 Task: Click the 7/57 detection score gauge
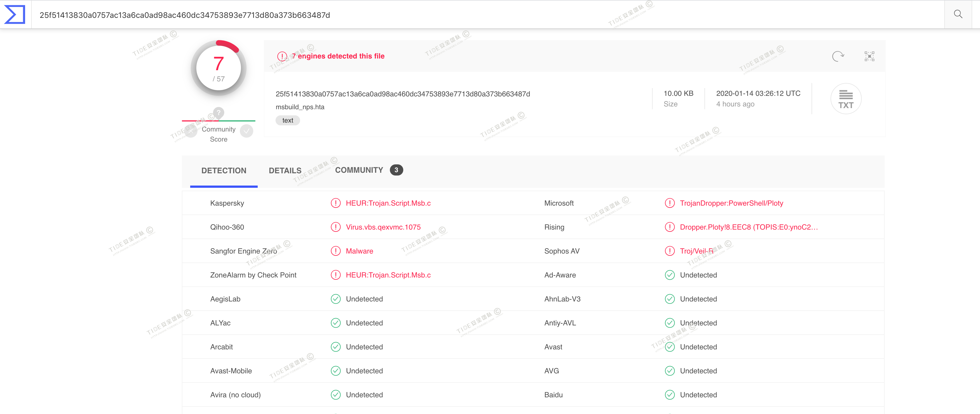coord(218,69)
